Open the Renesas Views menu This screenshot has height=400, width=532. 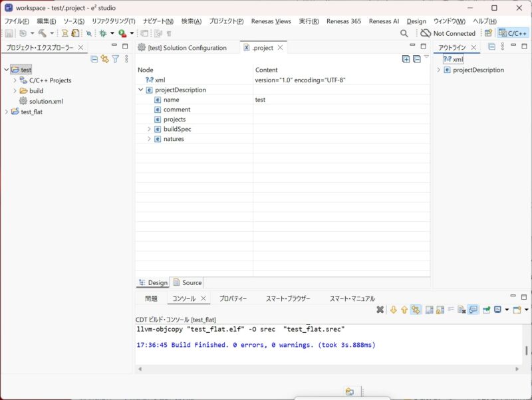pos(271,21)
